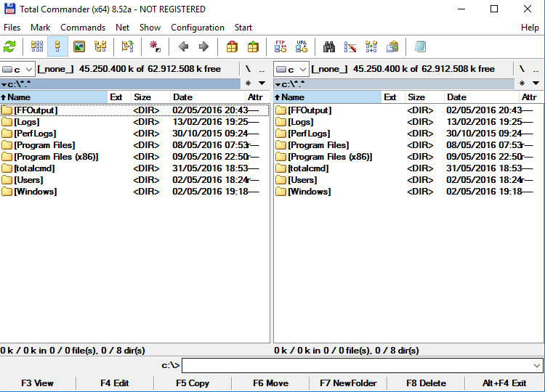Open Multi-rename tool icon
Image resolution: width=545 pixels, height=392 pixels.
(x=350, y=46)
